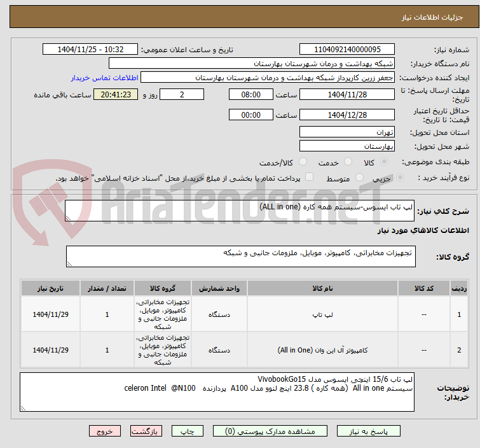Click unit دستگاه cell in All in One row
Screen dimensions: 480x448
coord(219,350)
